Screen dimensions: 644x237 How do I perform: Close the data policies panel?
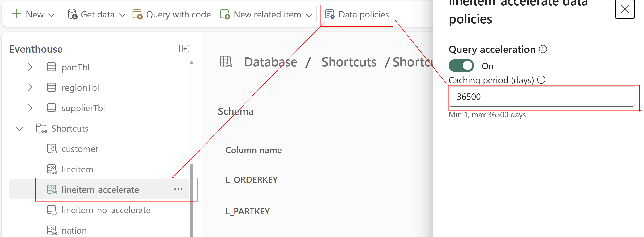coord(625,9)
